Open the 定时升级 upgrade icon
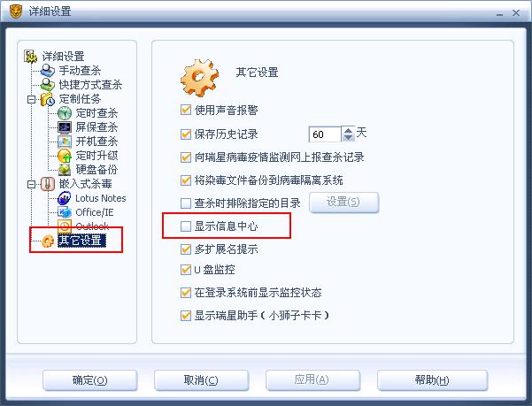 point(65,156)
